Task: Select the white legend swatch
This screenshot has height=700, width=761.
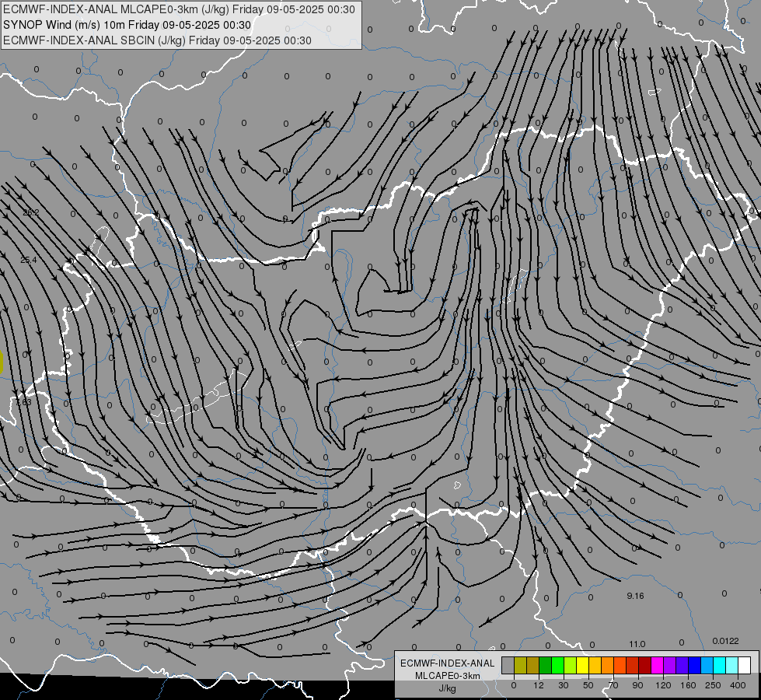Action: point(744,665)
